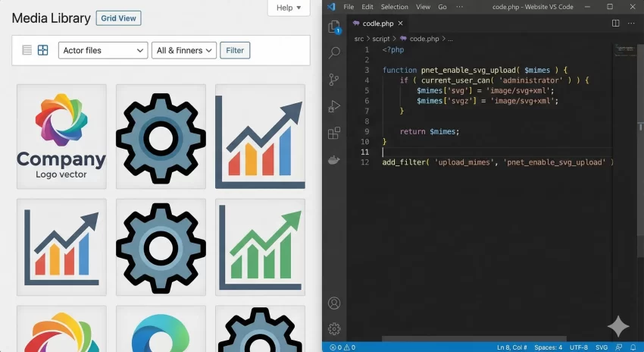Viewport: 644px width, 352px height.
Task: Click 'SVG' language mode in status bar
Action: click(602, 347)
